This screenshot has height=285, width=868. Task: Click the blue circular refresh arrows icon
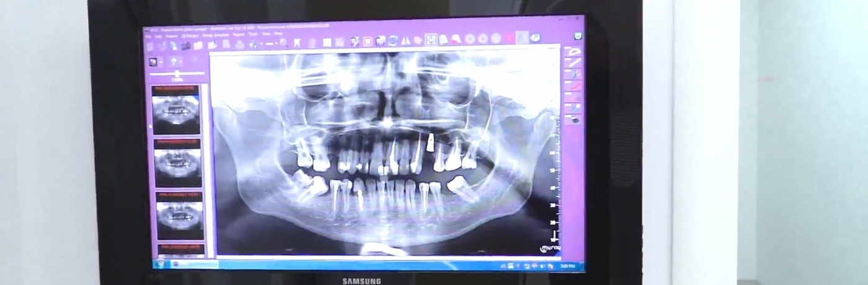392,41
